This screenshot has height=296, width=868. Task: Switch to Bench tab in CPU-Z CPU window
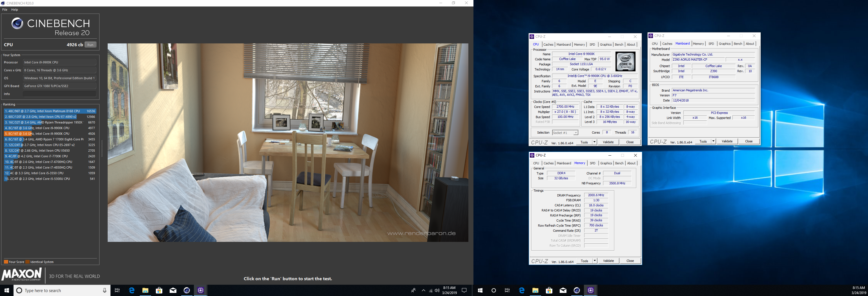(x=619, y=45)
